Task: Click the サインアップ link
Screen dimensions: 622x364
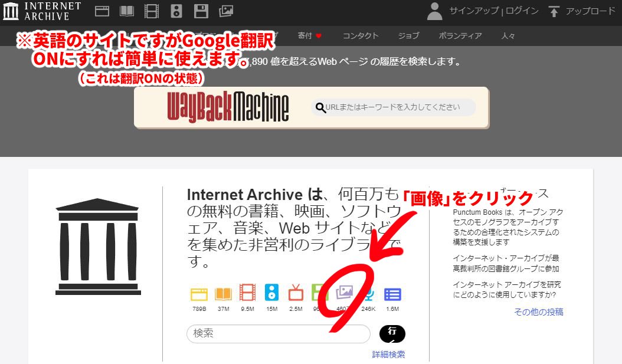Action: (474, 11)
